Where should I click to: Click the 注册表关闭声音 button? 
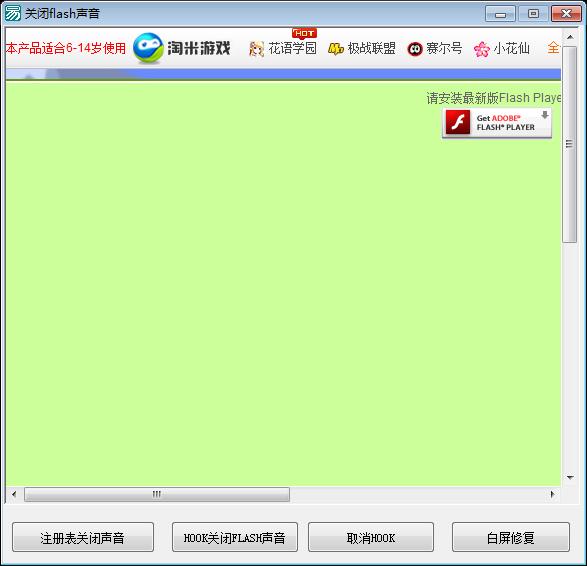coord(83,537)
